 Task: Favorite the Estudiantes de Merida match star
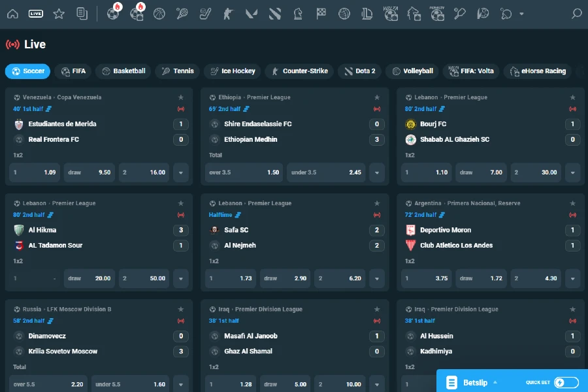pos(181,97)
